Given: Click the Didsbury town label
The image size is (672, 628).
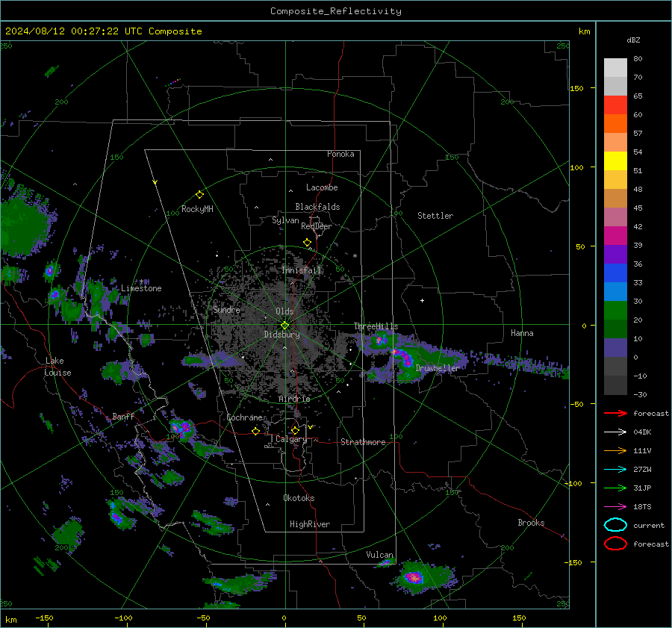Looking at the screenshot, I should click(281, 335).
